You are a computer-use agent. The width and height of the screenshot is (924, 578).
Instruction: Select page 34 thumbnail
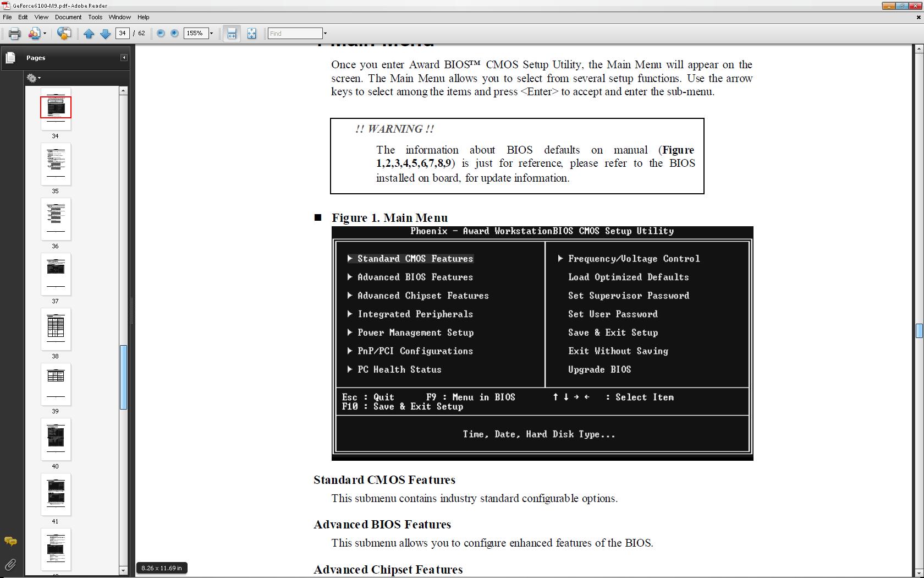click(56, 109)
